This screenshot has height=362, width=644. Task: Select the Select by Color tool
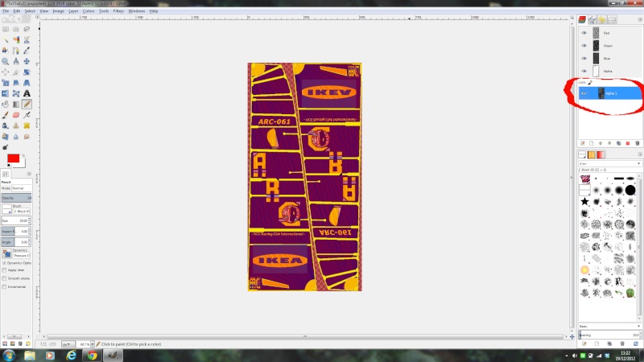[16, 39]
